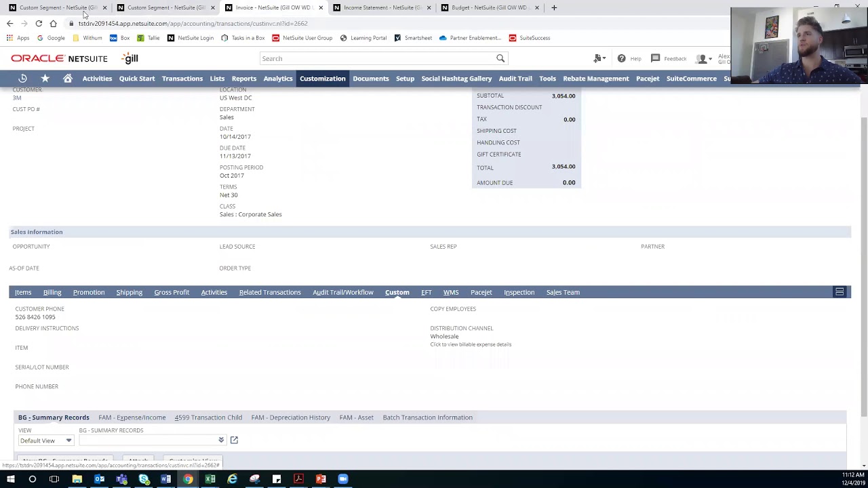Open the SuiteSuccess bookmark
Image resolution: width=868 pixels, height=488 pixels.
530,38
